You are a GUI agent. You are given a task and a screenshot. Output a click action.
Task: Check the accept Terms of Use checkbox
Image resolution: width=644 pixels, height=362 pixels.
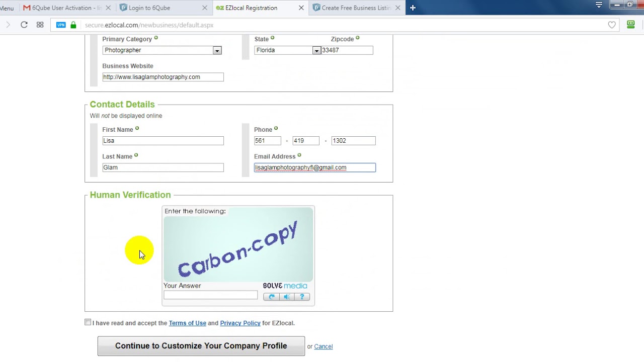88,322
